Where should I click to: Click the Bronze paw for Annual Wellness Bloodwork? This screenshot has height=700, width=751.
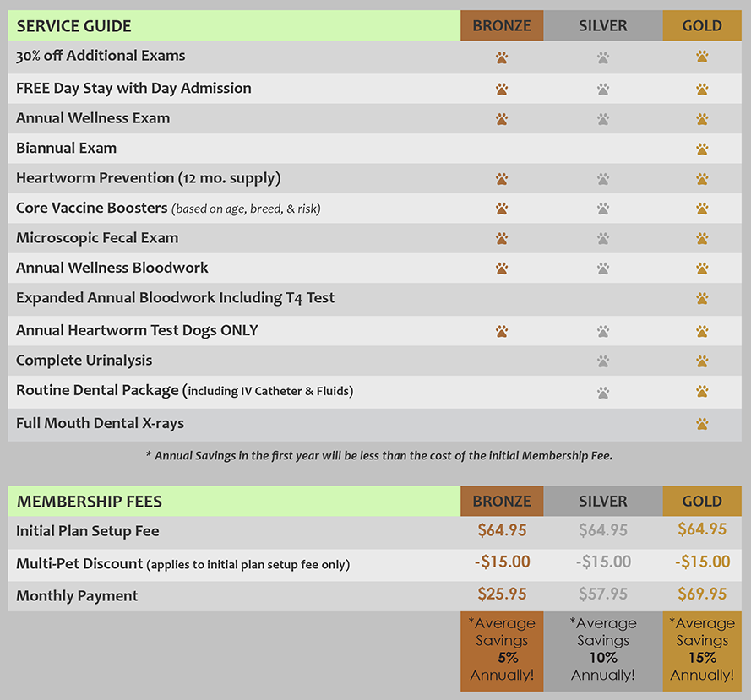502,269
